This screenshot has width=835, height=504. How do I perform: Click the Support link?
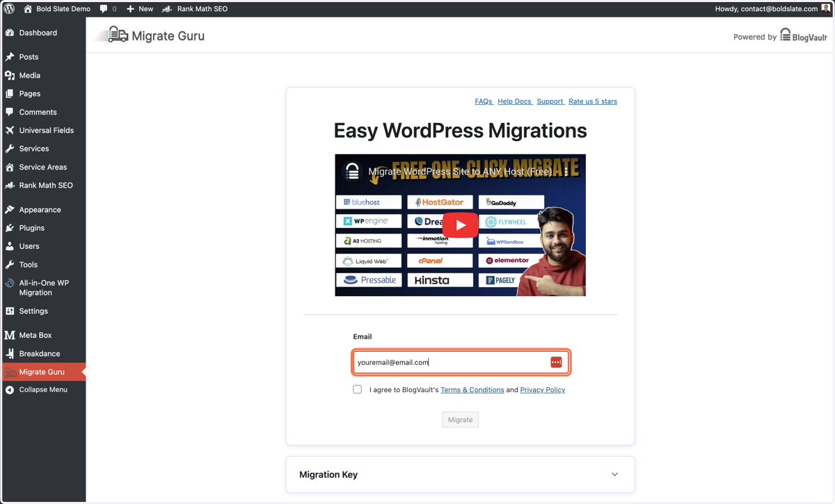click(550, 101)
